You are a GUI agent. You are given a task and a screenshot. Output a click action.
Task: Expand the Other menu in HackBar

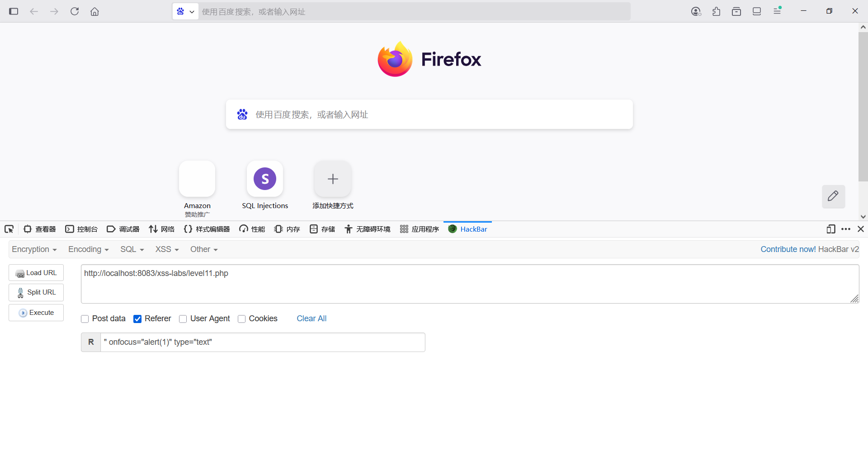(204, 249)
